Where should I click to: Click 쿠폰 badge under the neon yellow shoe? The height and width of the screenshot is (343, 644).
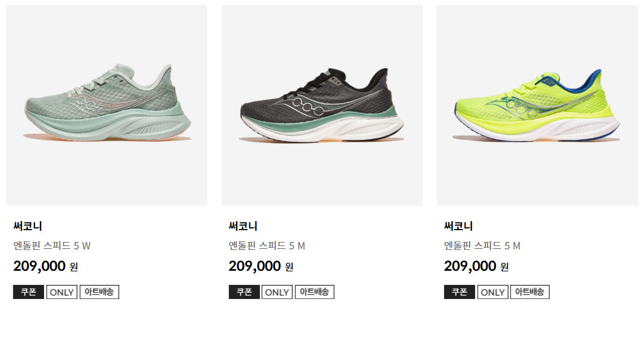[x=459, y=292]
